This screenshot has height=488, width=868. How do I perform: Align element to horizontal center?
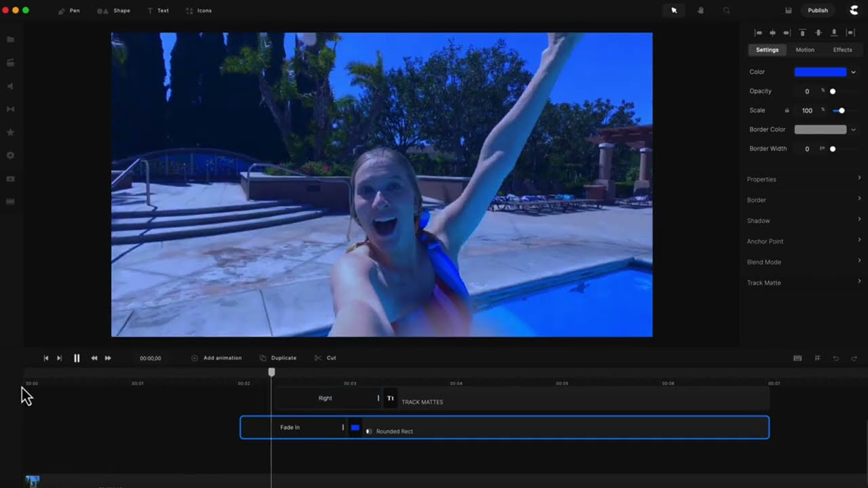pos(772,33)
